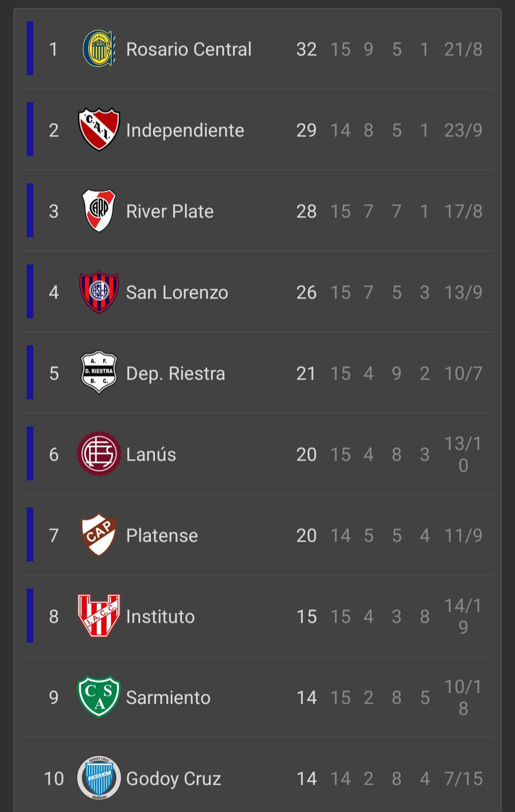Tap the Instituto red striped crest
The width and height of the screenshot is (515, 812).
pos(99,616)
